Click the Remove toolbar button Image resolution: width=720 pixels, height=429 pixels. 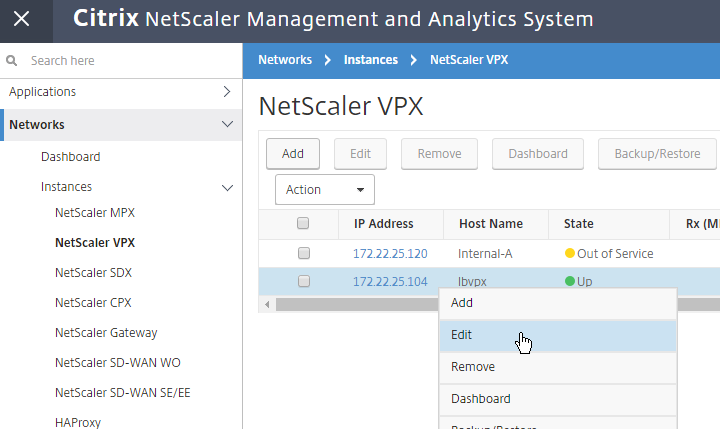[x=439, y=154]
